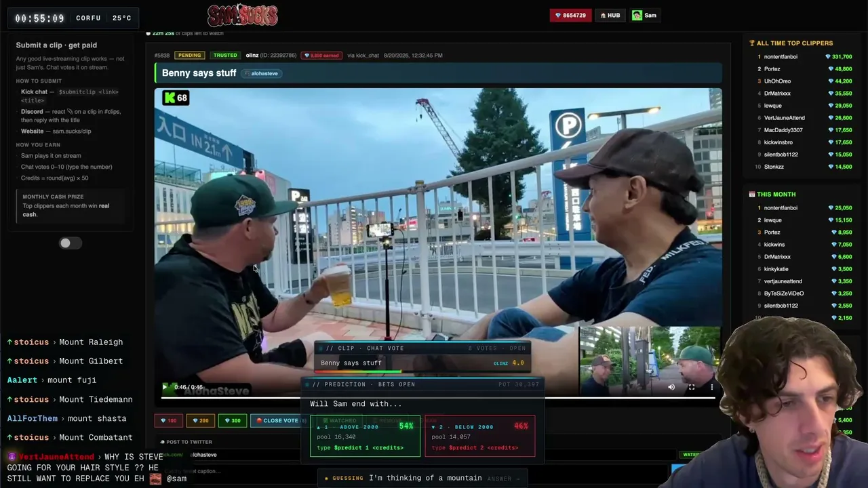The width and height of the screenshot is (868, 488).
Task: Click the picture-in-picture thumbnail inside the video
Action: click(649, 360)
